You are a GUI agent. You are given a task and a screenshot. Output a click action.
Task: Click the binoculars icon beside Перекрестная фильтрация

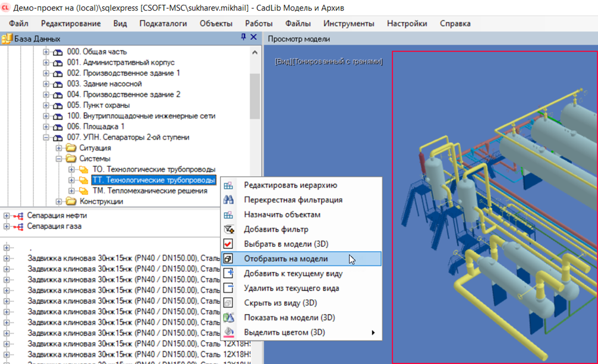point(228,200)
